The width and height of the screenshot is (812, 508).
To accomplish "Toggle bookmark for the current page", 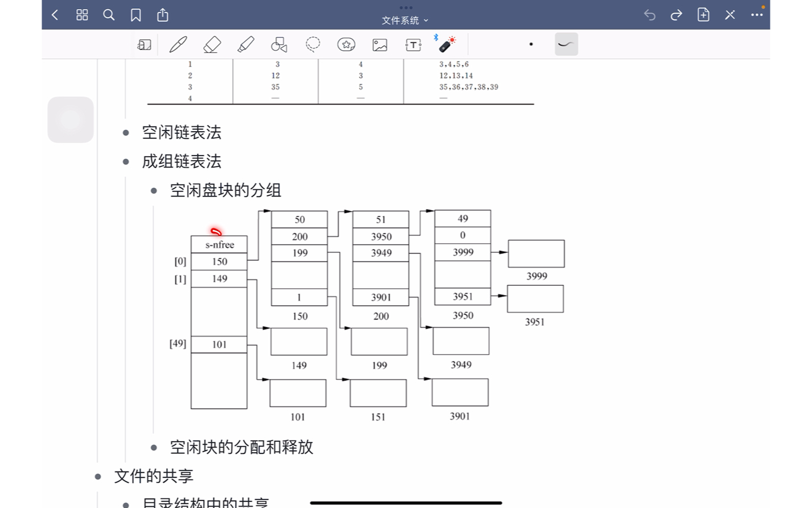I will point(135,15).
